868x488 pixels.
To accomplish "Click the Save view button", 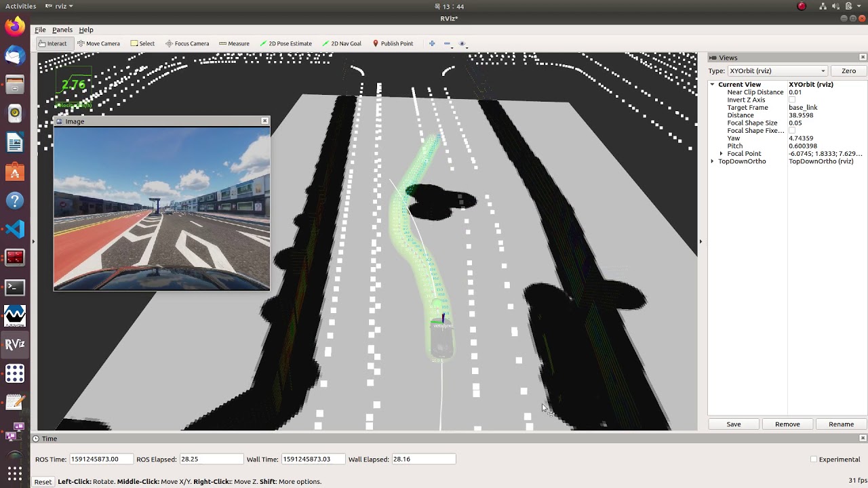I will (x=733, y=424).
